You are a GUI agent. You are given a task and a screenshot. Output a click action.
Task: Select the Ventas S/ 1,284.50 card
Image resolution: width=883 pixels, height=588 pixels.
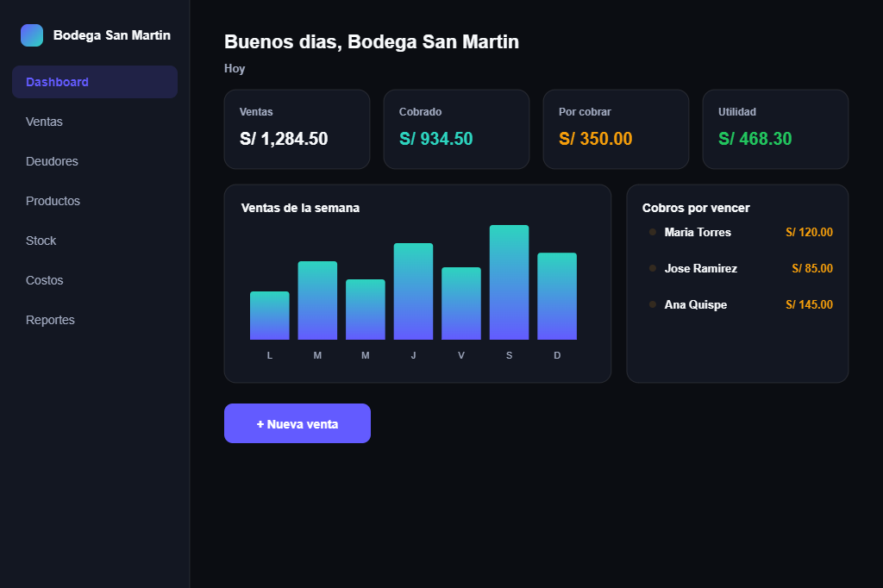297,129
